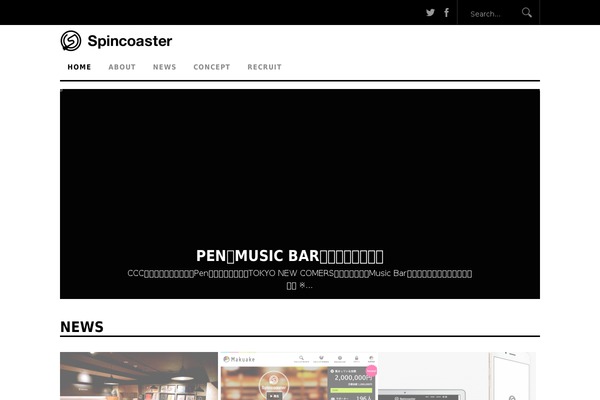The height and width of the screenshot is (400, 600).
Task: Click the Spincoaster circular logo icon
Action: (71, 41)
